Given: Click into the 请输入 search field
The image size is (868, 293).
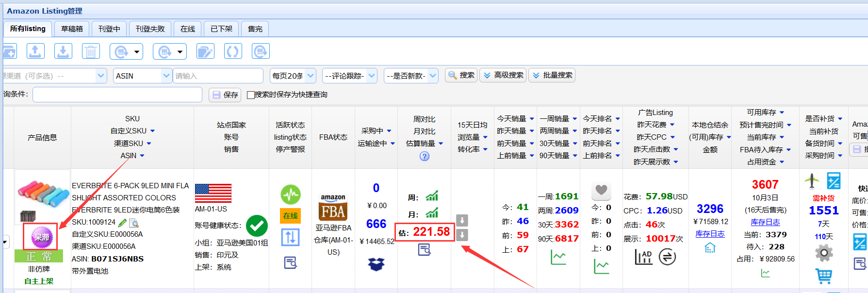Looking at the screenshot, I should 218,76.
